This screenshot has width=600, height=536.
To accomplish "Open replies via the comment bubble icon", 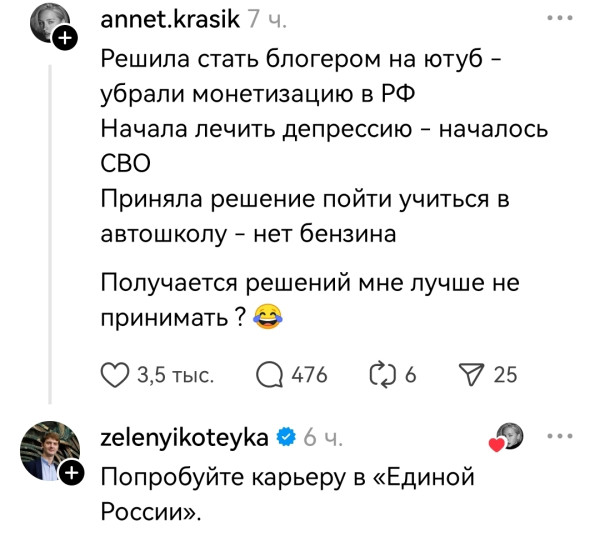I will (270, 375).
